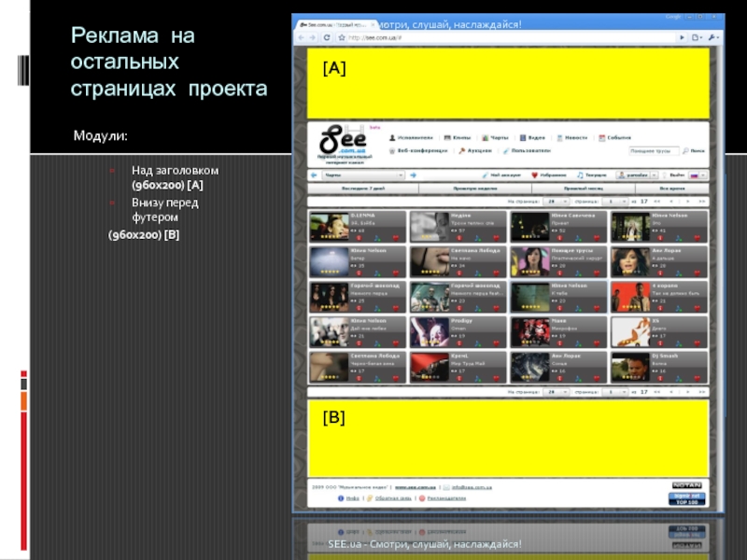Click the See.com.ua site logo

343,141
